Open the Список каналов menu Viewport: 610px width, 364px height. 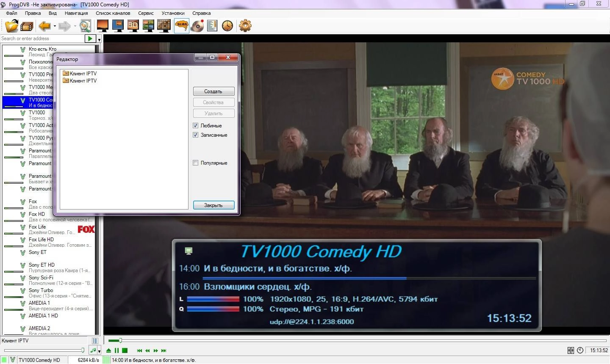tap(113, 13)
